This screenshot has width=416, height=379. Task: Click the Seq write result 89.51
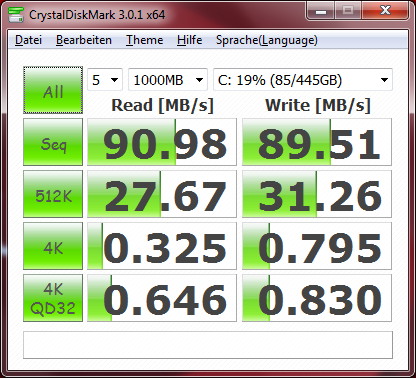(x=317, y=142)
